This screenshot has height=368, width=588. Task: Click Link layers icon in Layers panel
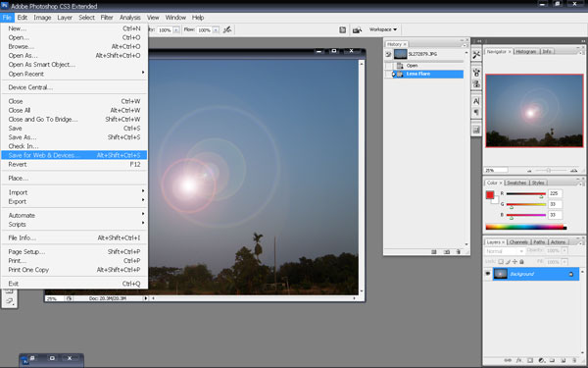tap(508, 360)
